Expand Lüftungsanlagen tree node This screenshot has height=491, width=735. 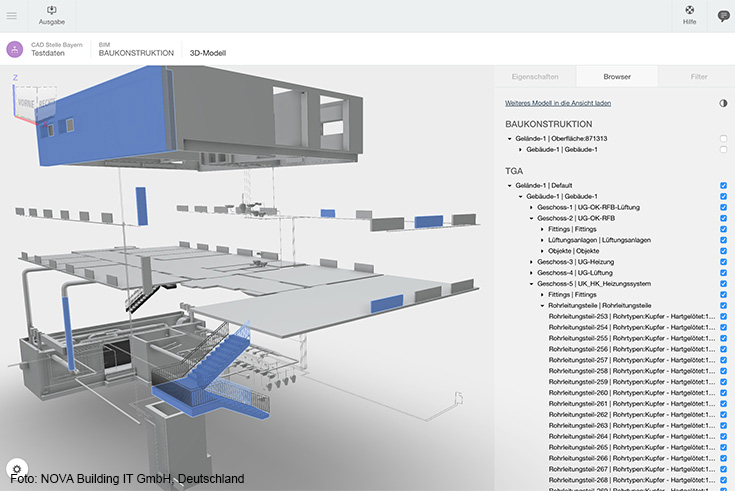click(543, 240)
